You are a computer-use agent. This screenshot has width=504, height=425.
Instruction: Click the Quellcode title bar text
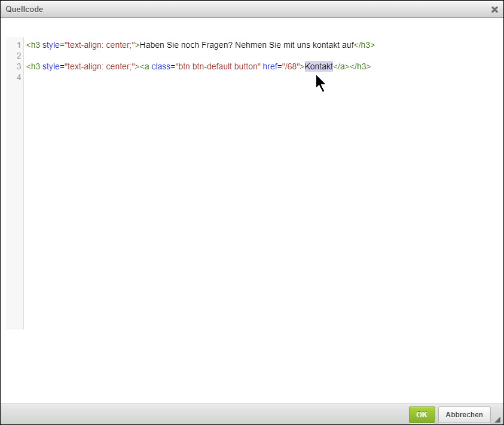(x=25, y=10)
